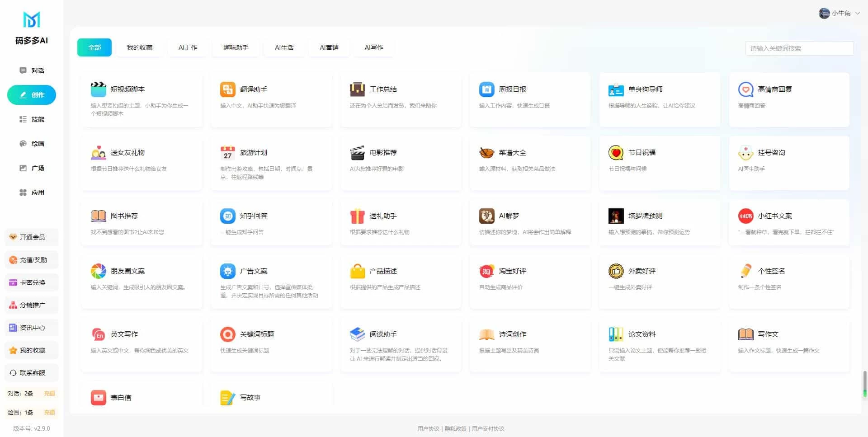Open the 小红书文案 red icon
Image resolution: width=868 pixels, height=437 pixels.
click(x=745, y=216)
